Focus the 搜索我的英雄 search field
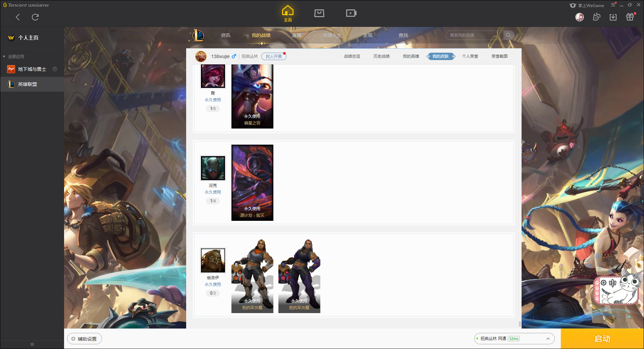This screenshot has height=349, width=644. point(475,35)
